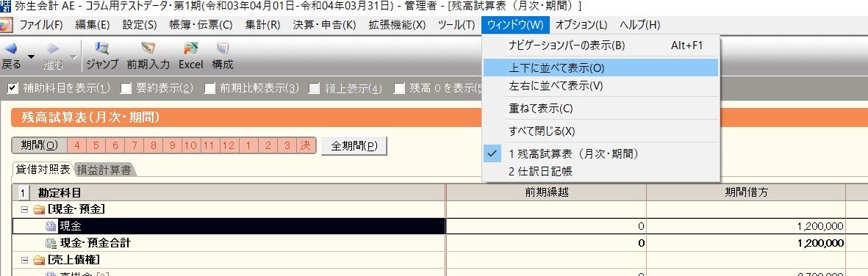Switch to window 1 残高試算表（月次・期間）
Viewport: 868px width, 276px height.
(600, 153)
